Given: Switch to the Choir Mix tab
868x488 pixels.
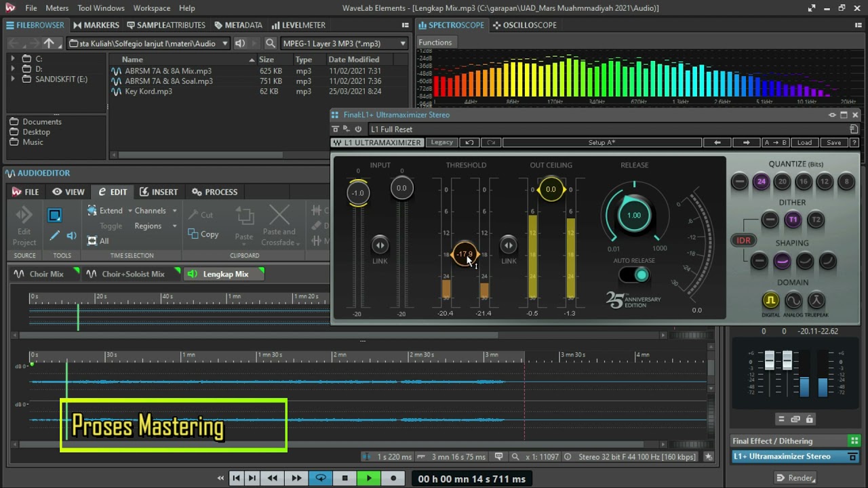Looking at the screenshot, I should tap(45, 274).
